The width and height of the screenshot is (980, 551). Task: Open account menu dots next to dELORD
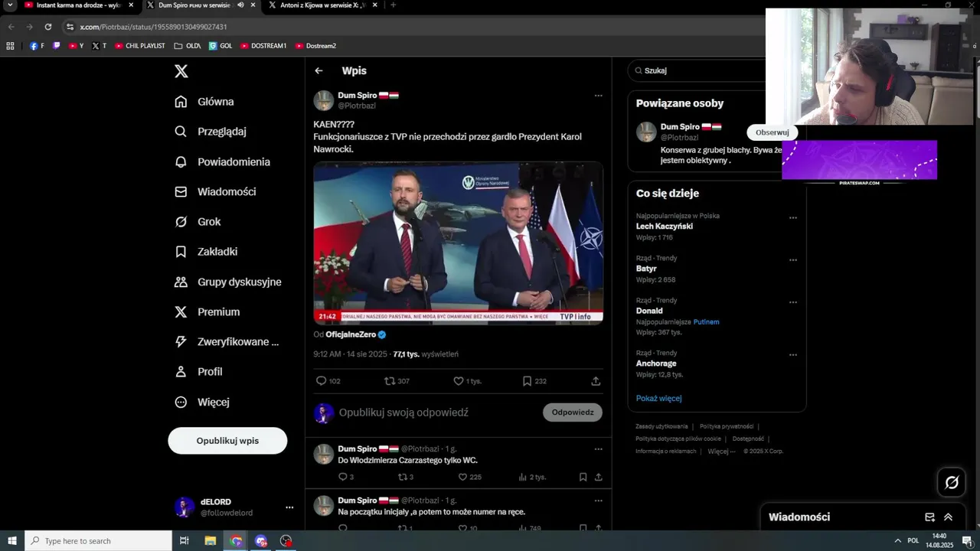289,507
